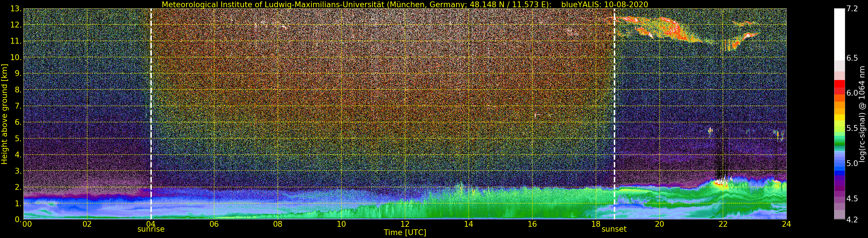Click the white dashed sunset marker line
This screenshot has width=868, height=238.
coord(615,114)
